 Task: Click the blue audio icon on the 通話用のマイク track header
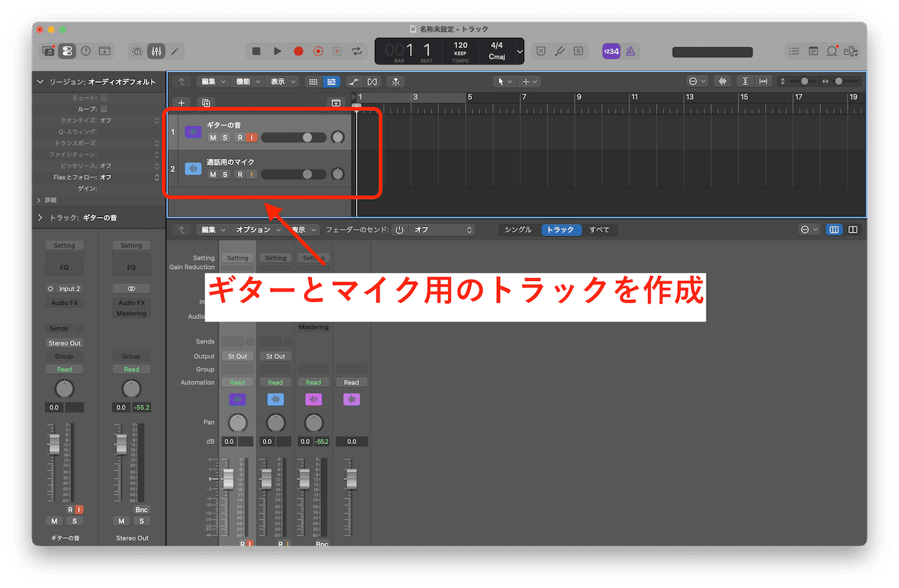click(x=193, y=169)
